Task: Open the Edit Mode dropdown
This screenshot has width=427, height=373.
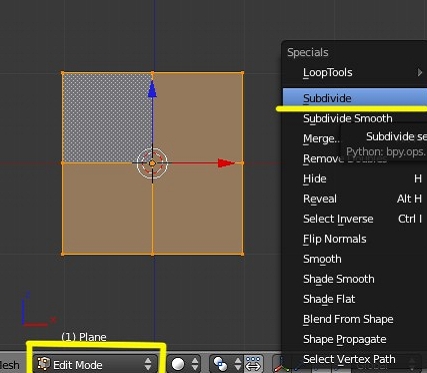Action: pyautogui.click(x=95, y=364)
